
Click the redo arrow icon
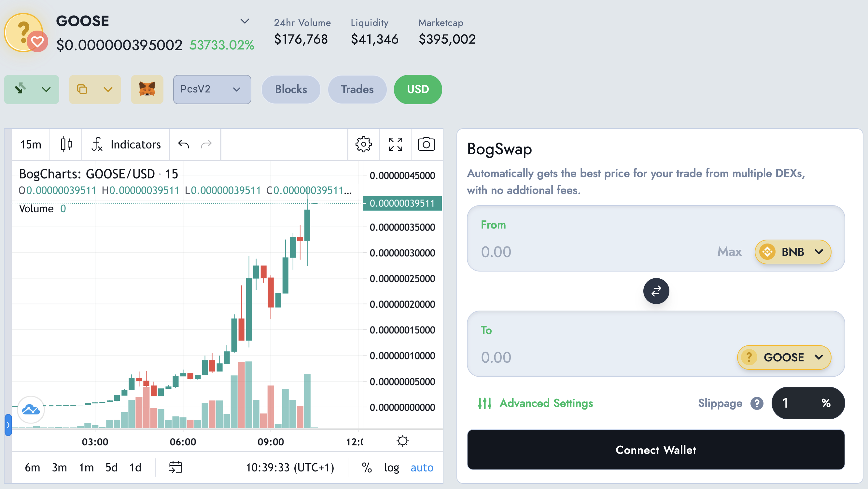206,144
